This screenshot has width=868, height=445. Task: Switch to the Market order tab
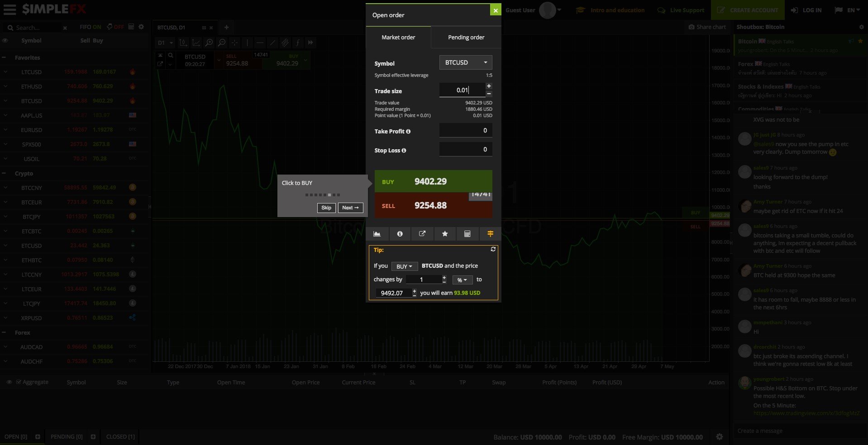pyautogui.click(x=398, y=37)
